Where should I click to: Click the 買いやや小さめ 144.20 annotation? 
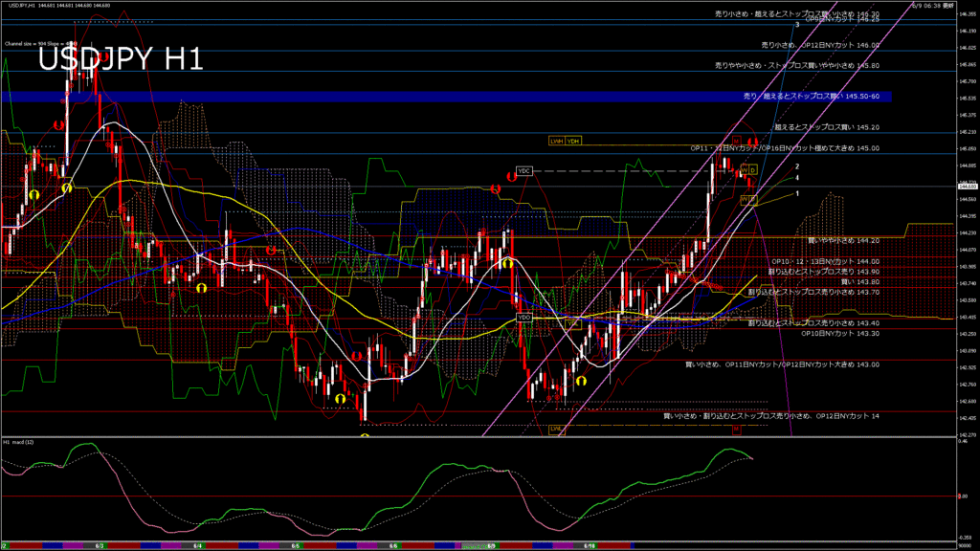[844, 240]
